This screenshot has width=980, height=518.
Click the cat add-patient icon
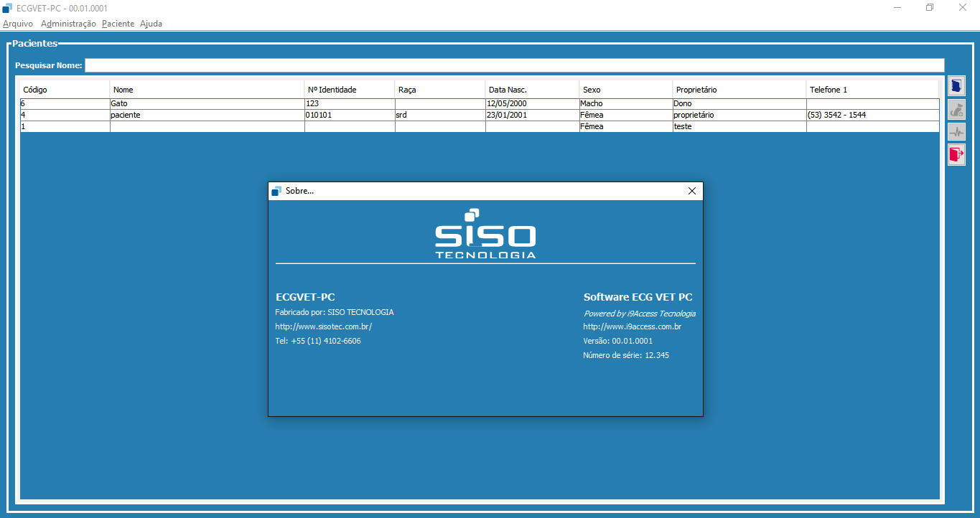point(956,110)
